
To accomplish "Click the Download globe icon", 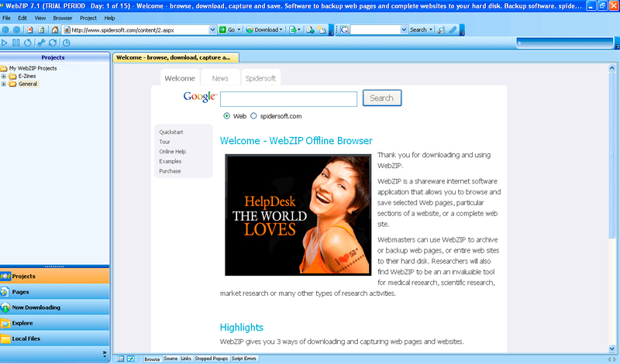I will pos(250,29).
